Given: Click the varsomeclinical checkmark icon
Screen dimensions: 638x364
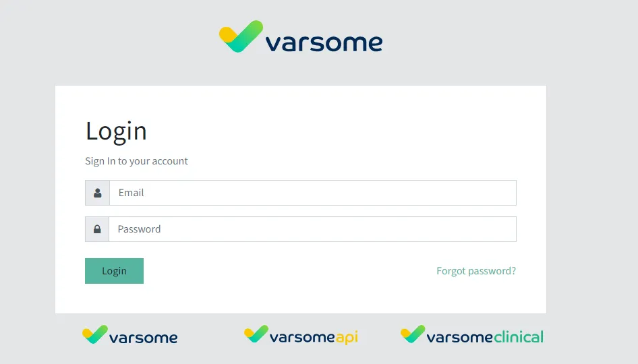Looking at the screenshot, I should 413,334.
